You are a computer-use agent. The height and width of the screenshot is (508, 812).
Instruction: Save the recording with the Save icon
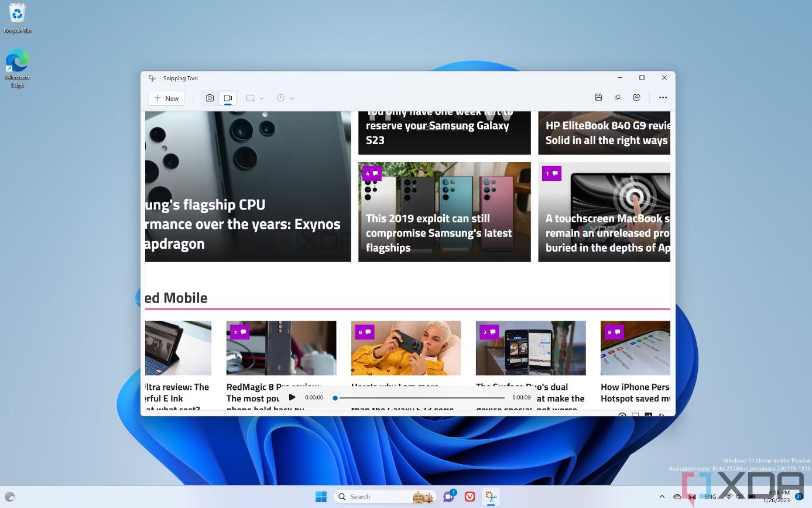598,98
